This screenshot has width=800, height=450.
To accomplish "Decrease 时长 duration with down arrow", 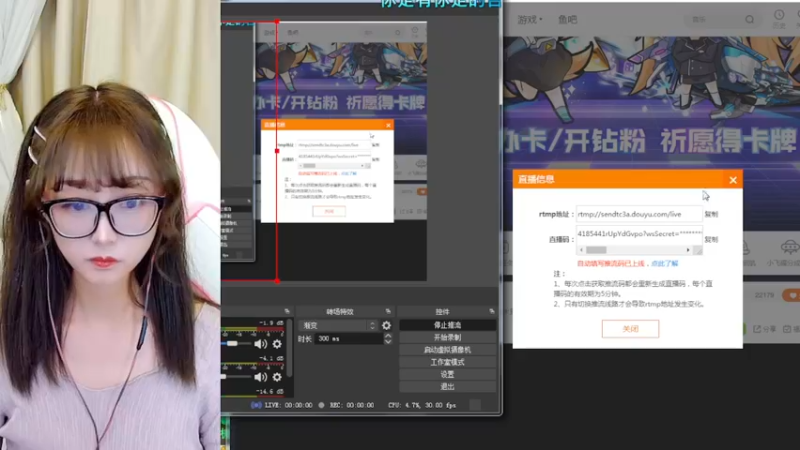I will 388,341.
